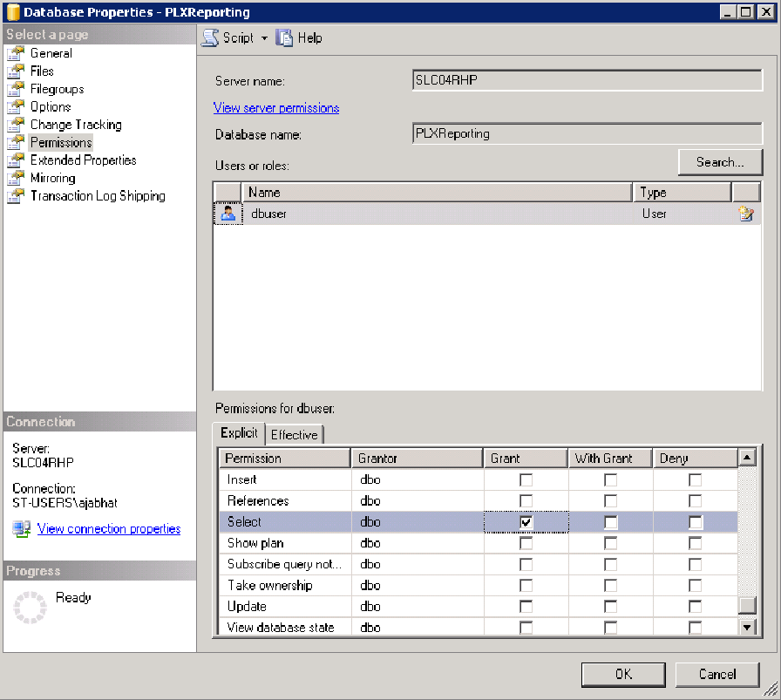Click the permissions scrollbar thumb
The height and width of the screenshot is (700, 781).
point(747,606)
